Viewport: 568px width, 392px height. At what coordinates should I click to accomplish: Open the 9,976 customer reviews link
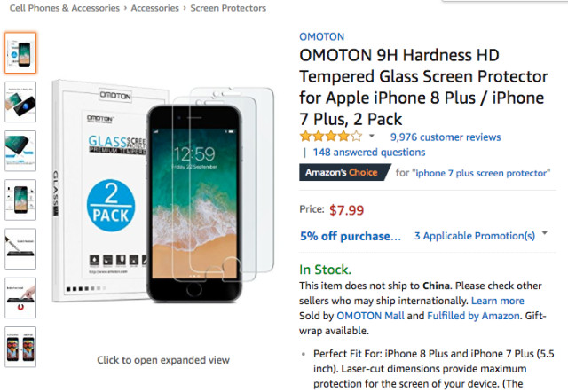pos(445,137)
